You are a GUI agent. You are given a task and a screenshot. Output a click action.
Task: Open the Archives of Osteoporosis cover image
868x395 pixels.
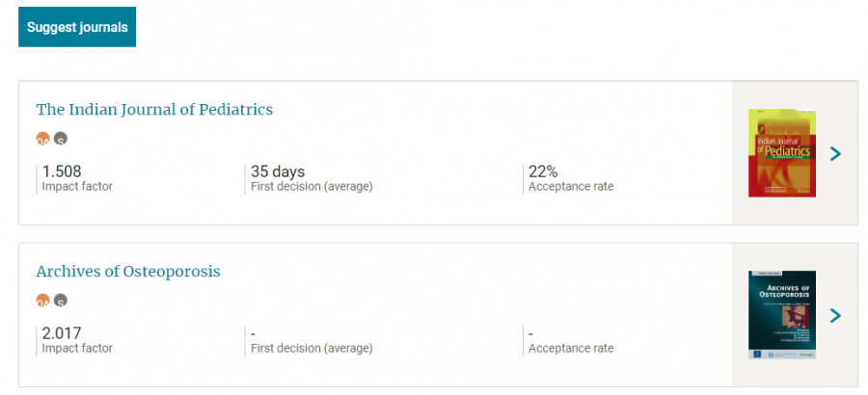[782, 315]
